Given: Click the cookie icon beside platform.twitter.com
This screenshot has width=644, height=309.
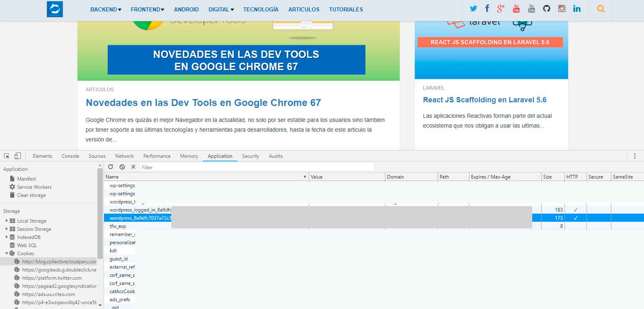Looking at the screenshot, I should 17,278.
